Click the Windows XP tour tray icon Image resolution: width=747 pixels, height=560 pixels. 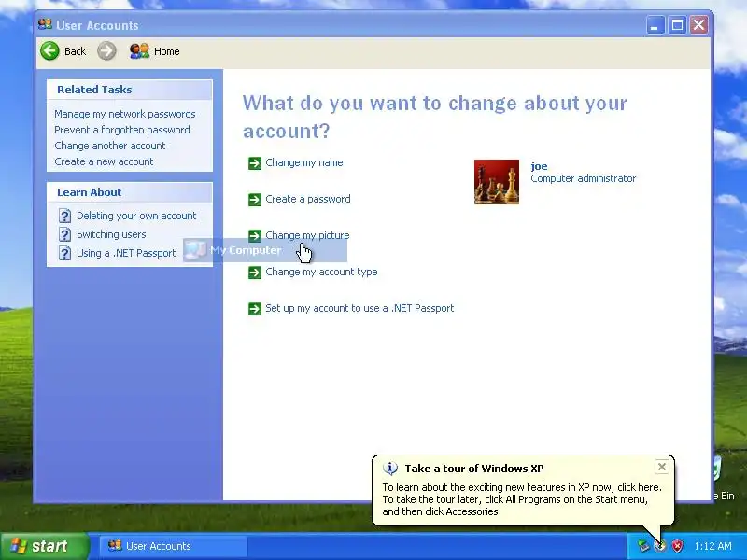660,546
